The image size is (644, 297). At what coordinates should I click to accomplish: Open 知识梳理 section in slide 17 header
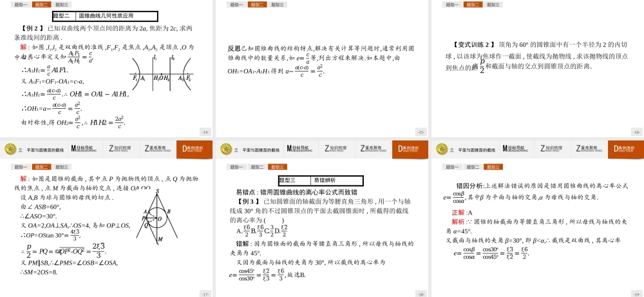pos(121,149)
